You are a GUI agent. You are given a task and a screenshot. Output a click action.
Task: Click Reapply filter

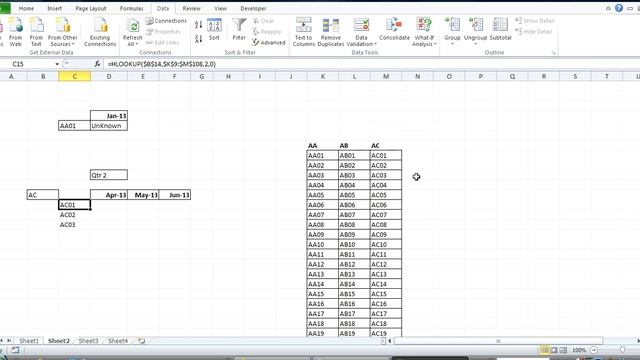tap(267, 32)
